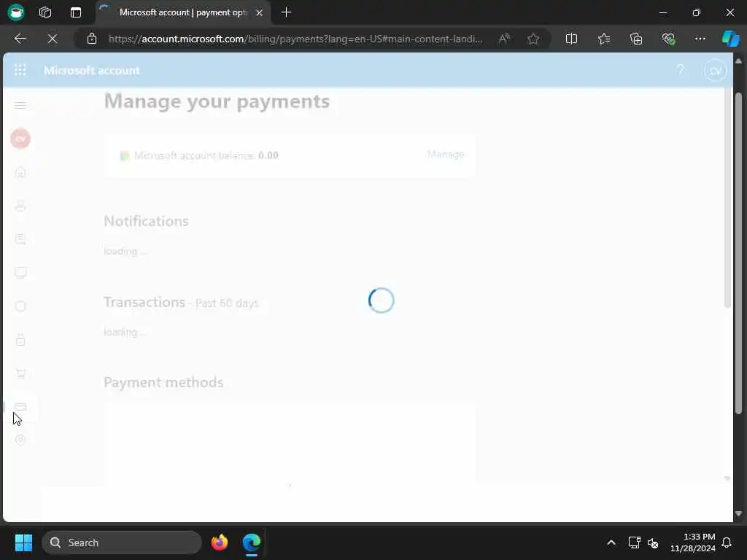The height and width of the screenshot is (560, 747).
Task: Click the taskbar Search box
Action: click(x=122, y=542)
